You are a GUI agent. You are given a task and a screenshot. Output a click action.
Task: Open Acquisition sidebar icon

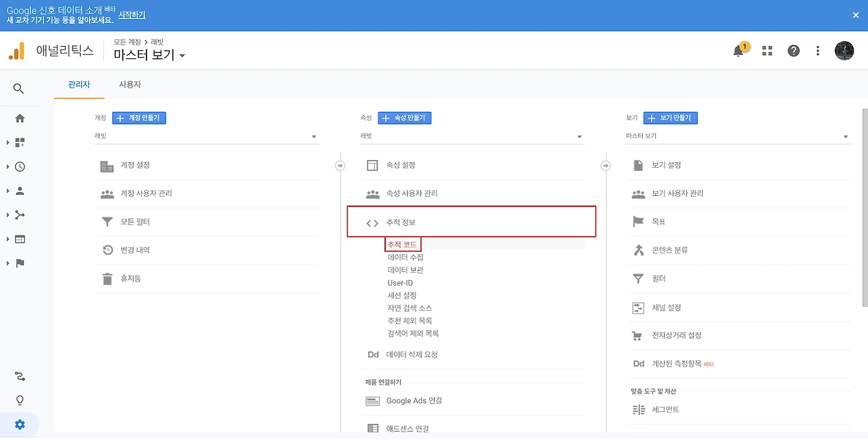(x=20, y=215)
